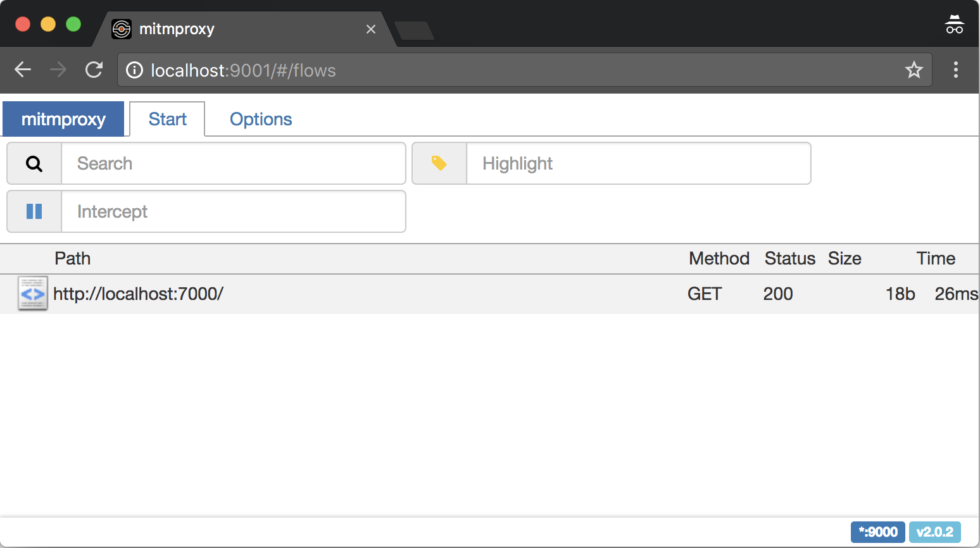Click the search magnifier icon
This screenshot has width=980, height=548.
[x=34, y=164]
